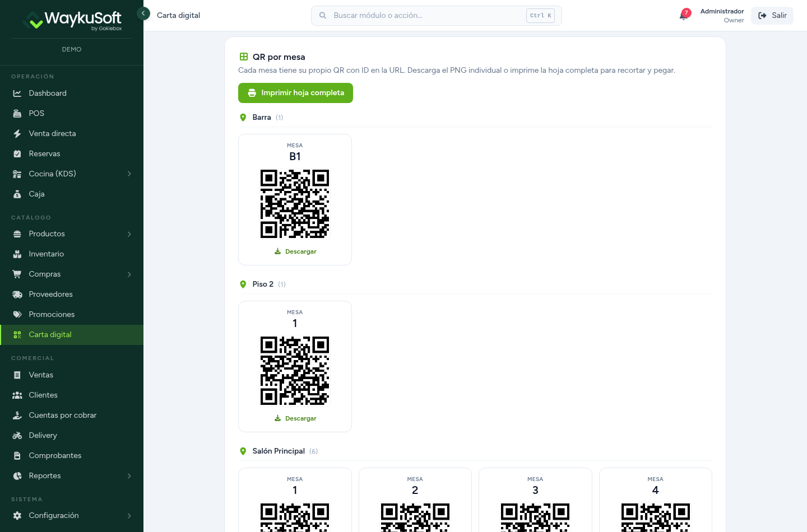Click the Venta directa lightning bolt icon
The image size is (807, 532).
click(x=17, y=134)
